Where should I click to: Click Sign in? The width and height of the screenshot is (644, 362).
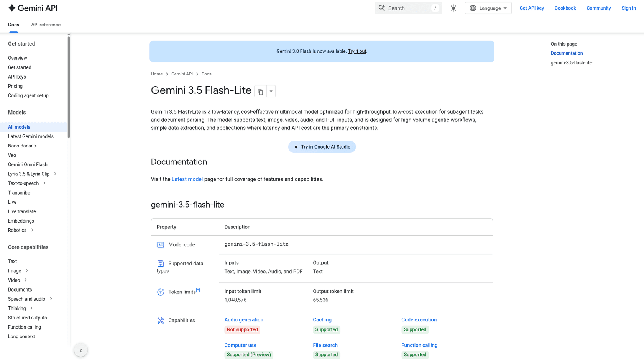628,8
